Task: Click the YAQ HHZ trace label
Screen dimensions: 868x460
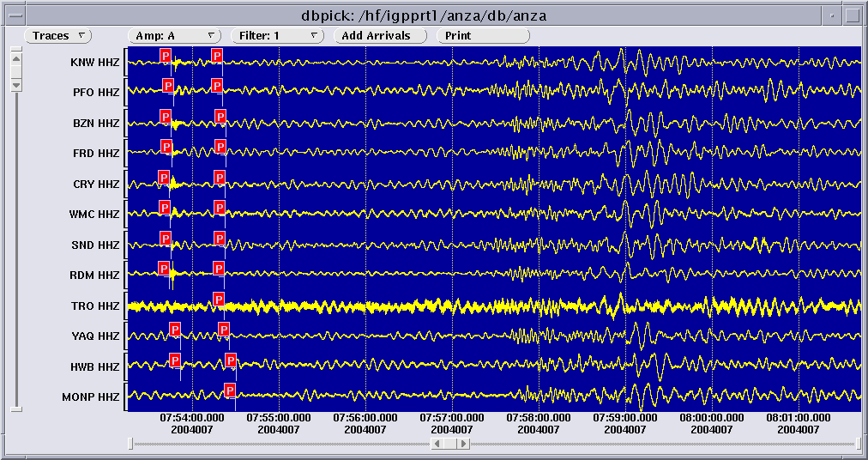Action: pyautogui.click(x=95, y=336)
